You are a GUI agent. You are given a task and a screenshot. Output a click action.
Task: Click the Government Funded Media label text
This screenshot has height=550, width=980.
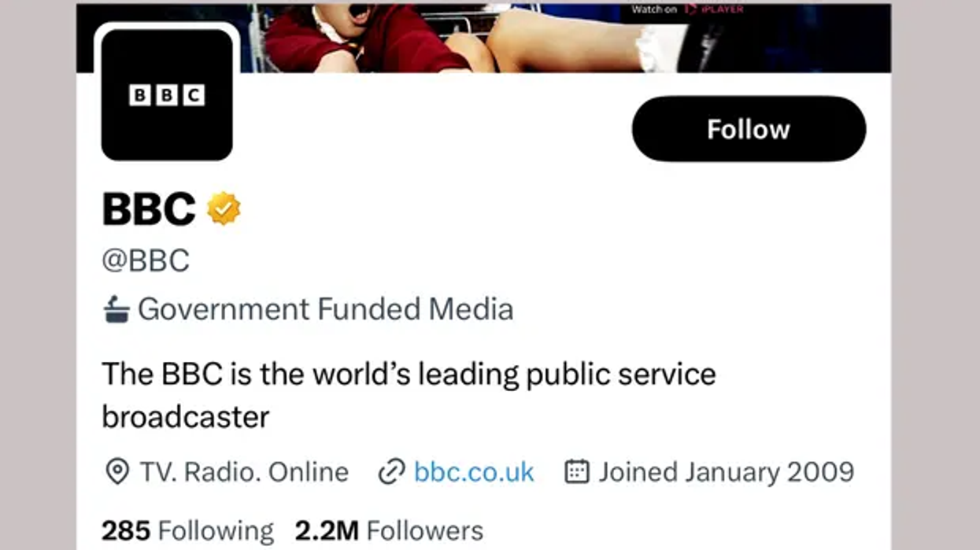click(x=325, y=309)
